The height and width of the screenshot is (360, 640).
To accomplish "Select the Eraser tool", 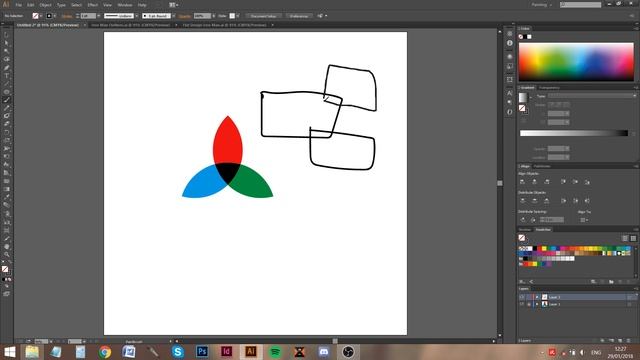I will coord(7,124).
